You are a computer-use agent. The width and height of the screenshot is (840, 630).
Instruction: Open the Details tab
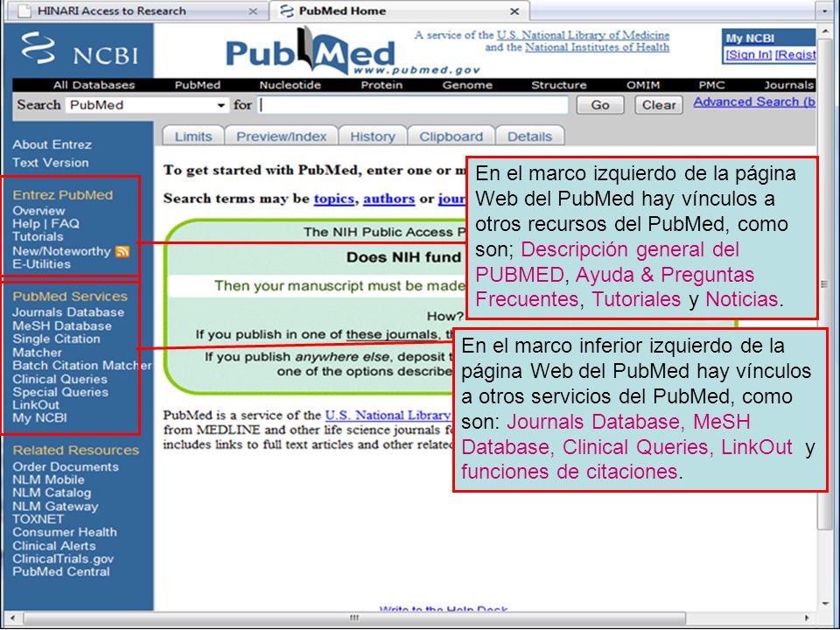[529, 136]
